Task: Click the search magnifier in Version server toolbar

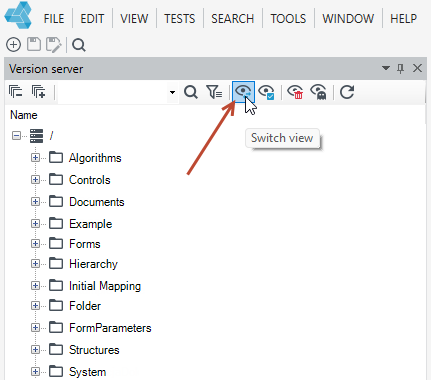Action: point(191,92)
